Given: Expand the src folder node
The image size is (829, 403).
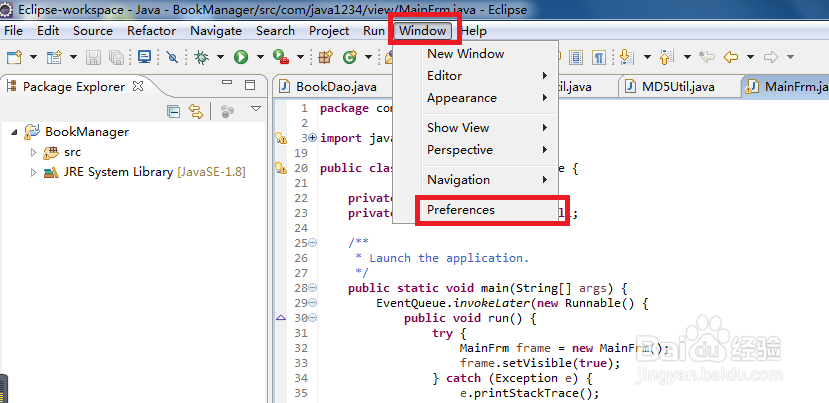Looking at the screenshot, I should click(33, 152).
